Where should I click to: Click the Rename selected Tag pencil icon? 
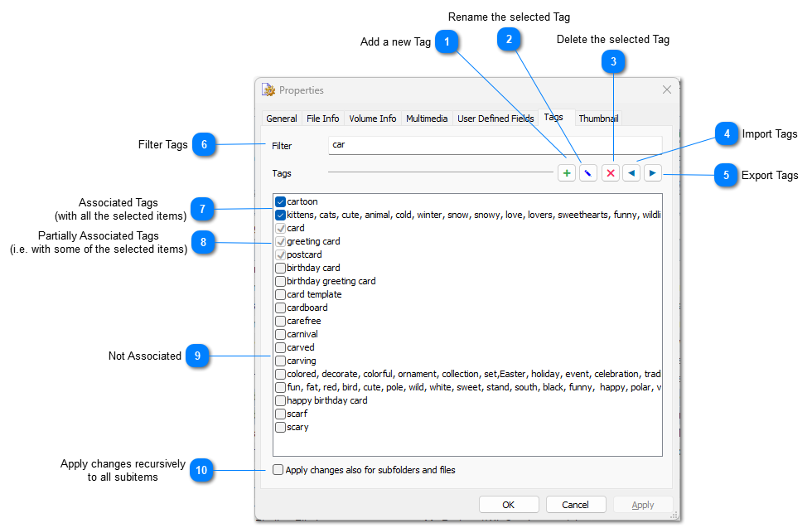pos(588,173)
